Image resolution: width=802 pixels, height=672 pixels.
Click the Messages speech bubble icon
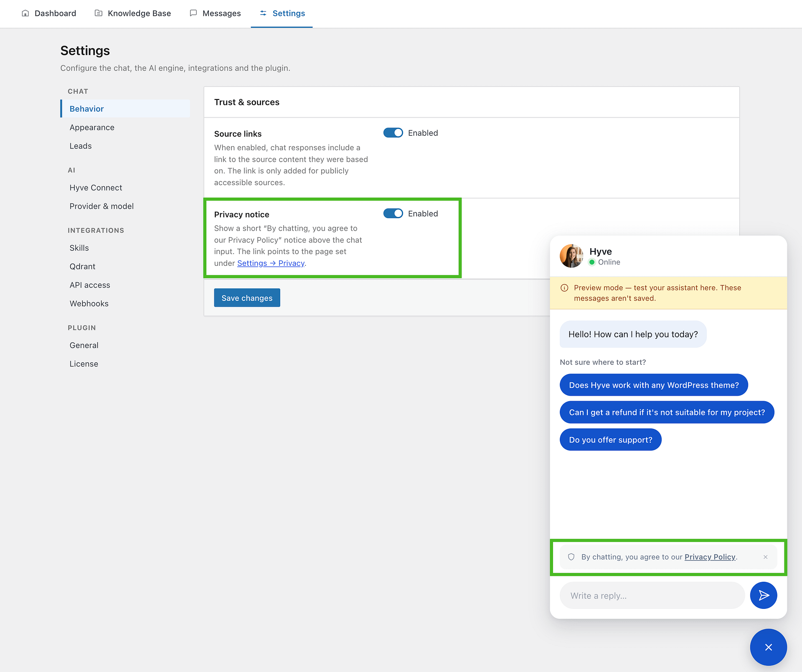(x=193, y=13)
